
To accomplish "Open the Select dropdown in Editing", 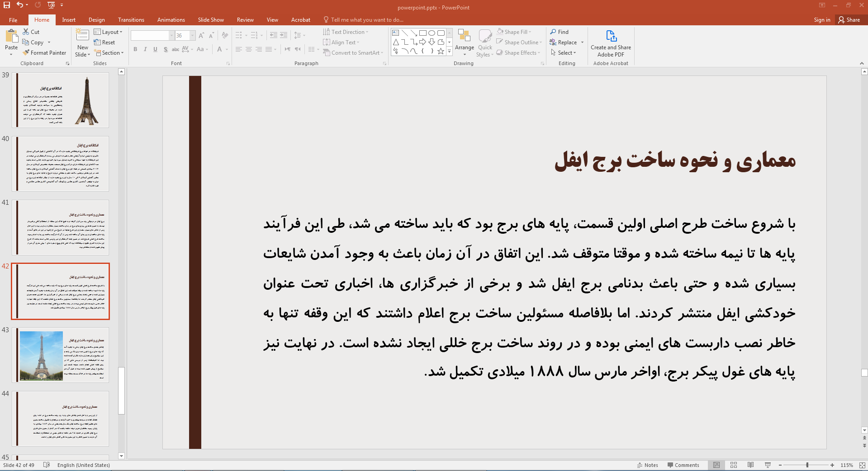I will 563,52.
